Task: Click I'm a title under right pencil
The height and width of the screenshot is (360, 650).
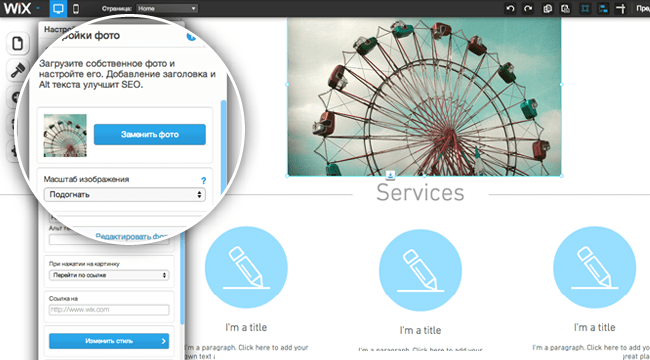Action: pyautogui.click(x=594, y=327)
